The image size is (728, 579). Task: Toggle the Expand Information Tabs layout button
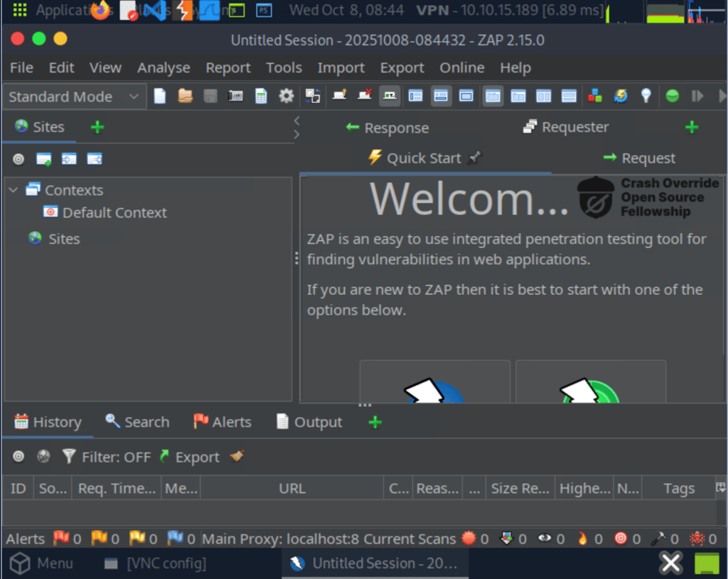click(441, 96)
